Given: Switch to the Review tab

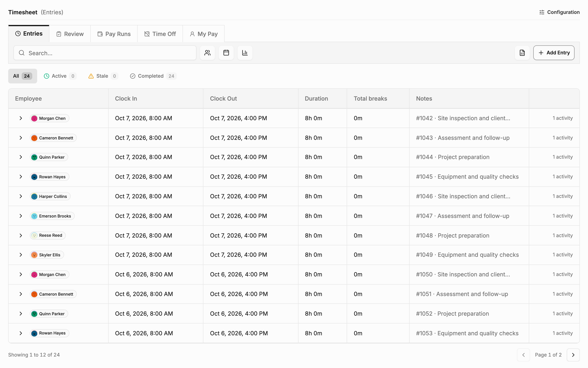Looking at the screenshot, I should [70, 34].
